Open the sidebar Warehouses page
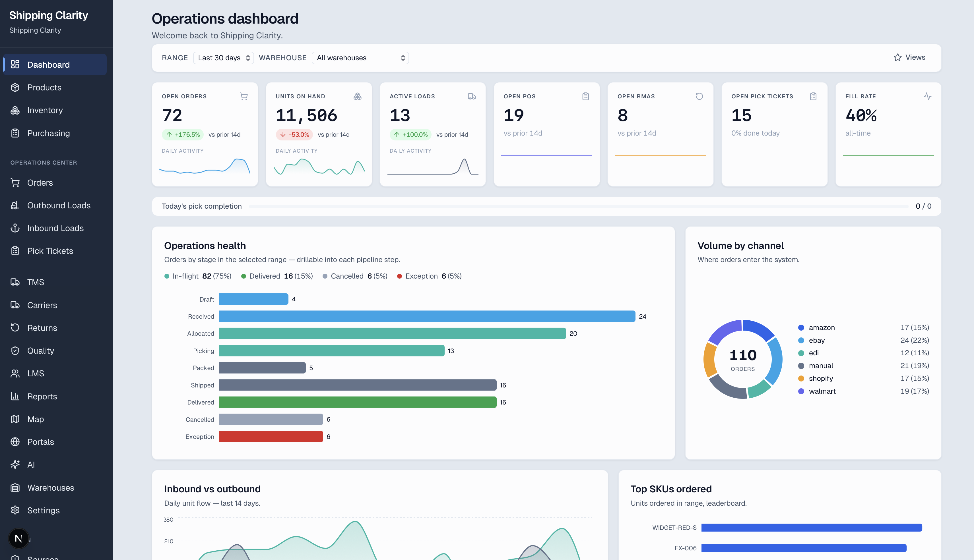974x560 pixels. [55, 488]
